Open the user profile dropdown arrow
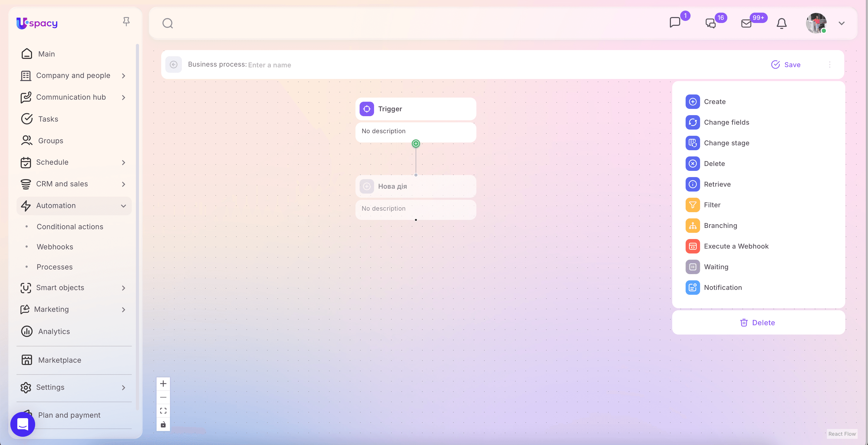 (x=841, y=23)
